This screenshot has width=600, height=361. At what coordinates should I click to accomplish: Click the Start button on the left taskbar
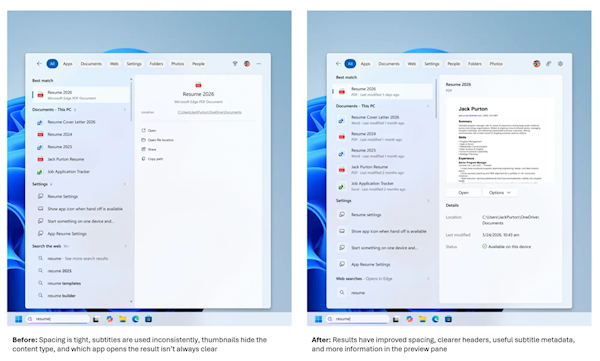(18, 319)
